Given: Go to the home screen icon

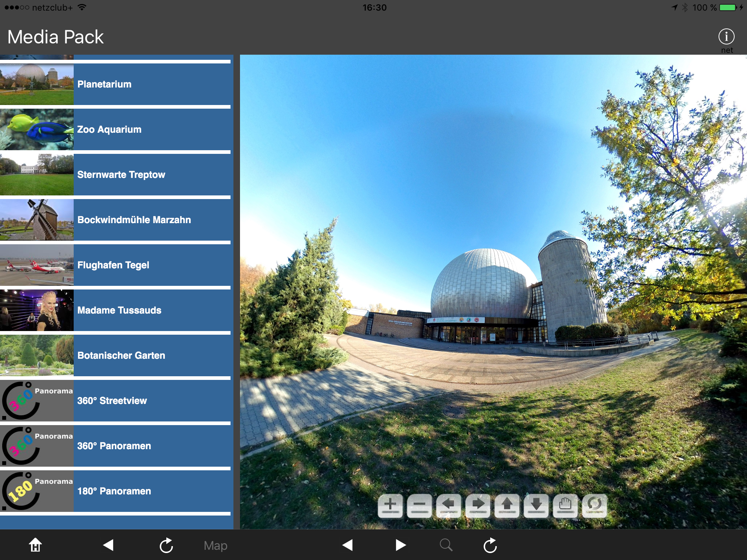Looking at the screenshot, I should click(x=35, y=545).
